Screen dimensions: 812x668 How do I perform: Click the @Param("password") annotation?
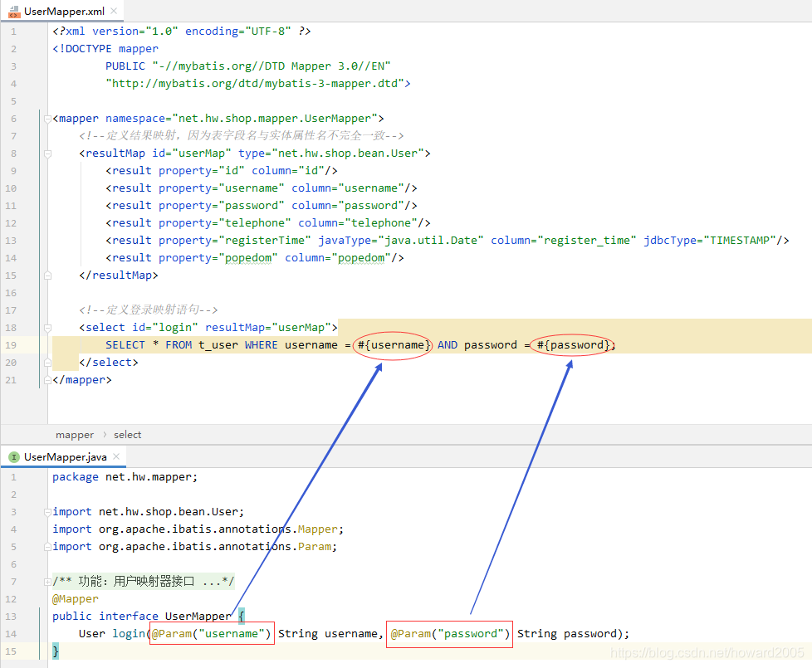pos(450,634)
